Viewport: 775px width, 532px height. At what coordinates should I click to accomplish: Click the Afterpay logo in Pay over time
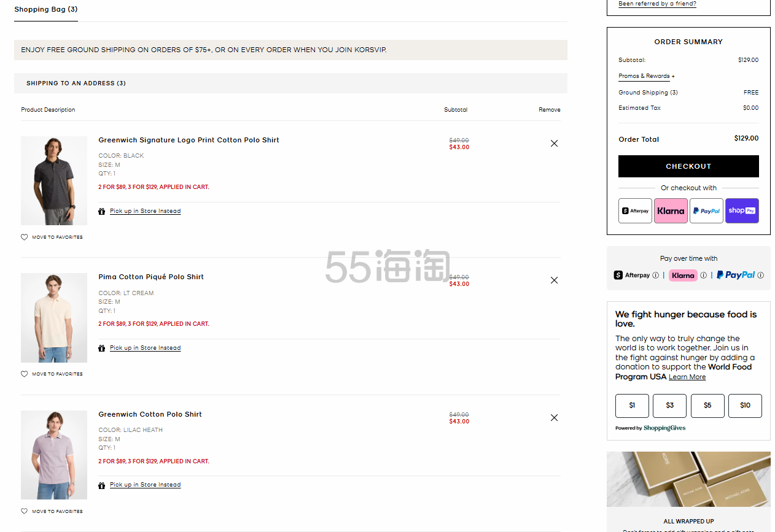pyautogui.click(x=632, y=276)
